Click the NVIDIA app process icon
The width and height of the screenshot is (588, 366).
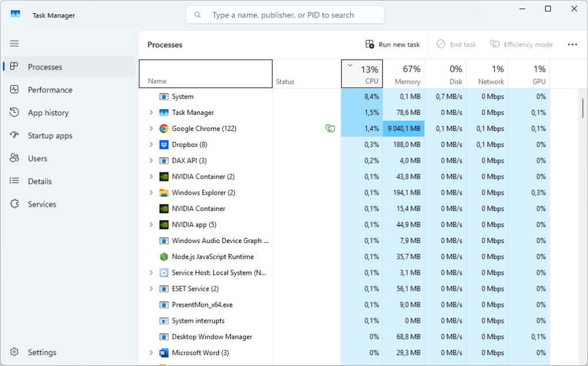164,225
